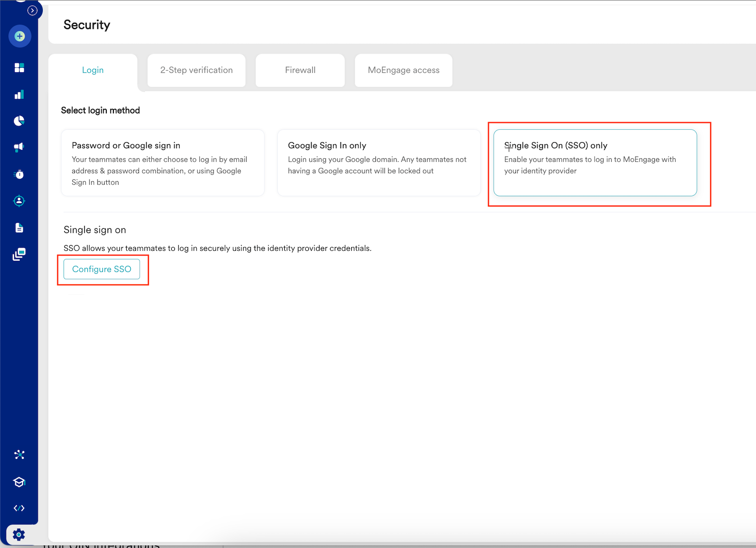Click the network nodes icon in sidebar

point(19,455)
